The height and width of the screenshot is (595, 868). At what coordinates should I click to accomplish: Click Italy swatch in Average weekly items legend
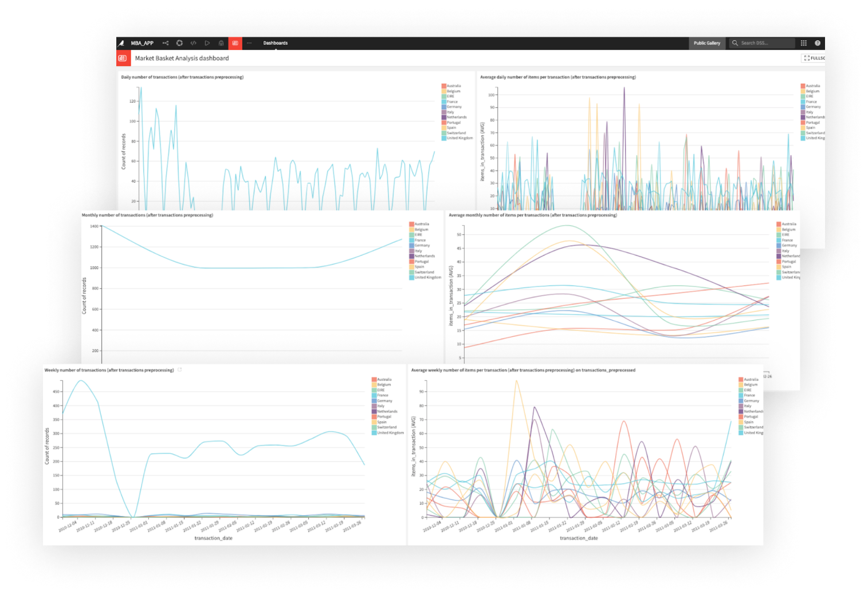pyautogui.click(x=741, y=406)
